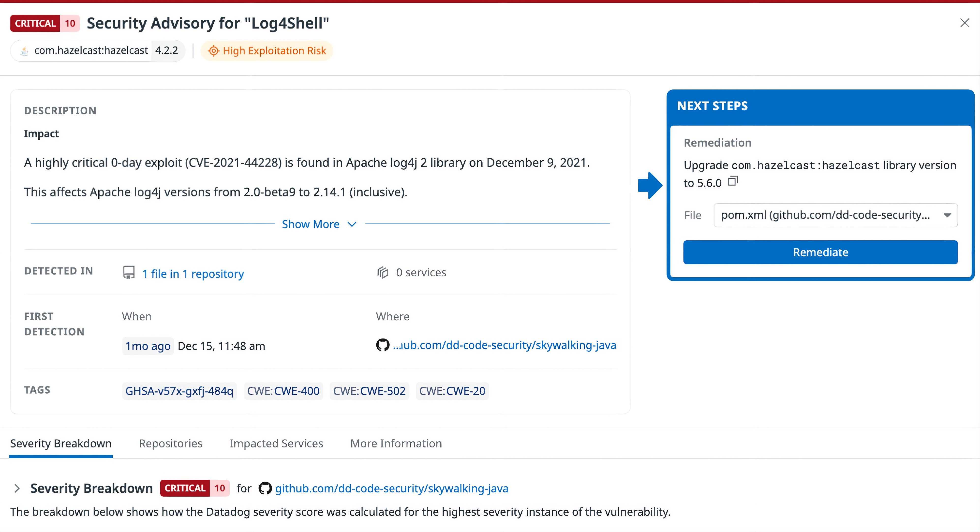Click the repository icon beside '1 file in 1 repository'
This screenshot has height=532, width=980.
(129, 272)
